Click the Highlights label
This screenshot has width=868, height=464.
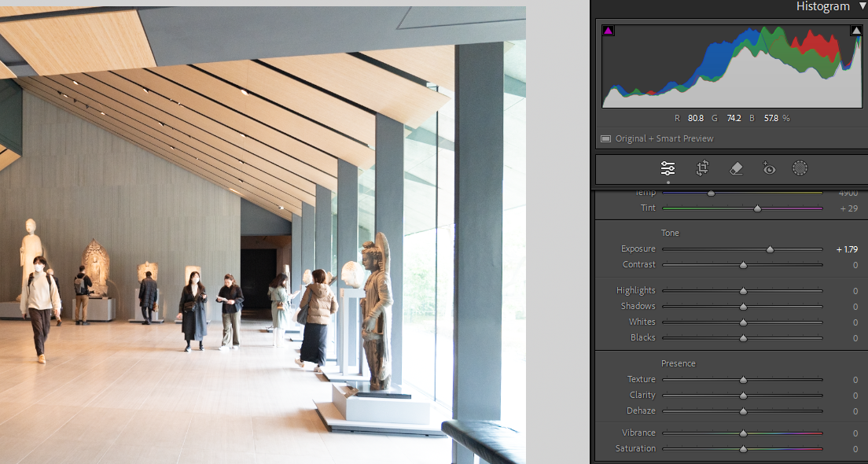coord(635,291)
